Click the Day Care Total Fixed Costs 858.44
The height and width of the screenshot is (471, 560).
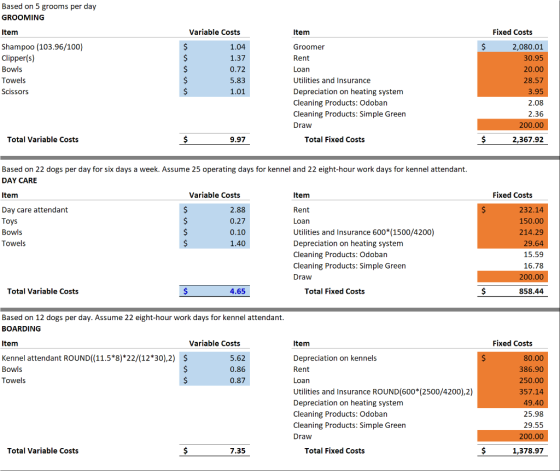coord(512,291)
